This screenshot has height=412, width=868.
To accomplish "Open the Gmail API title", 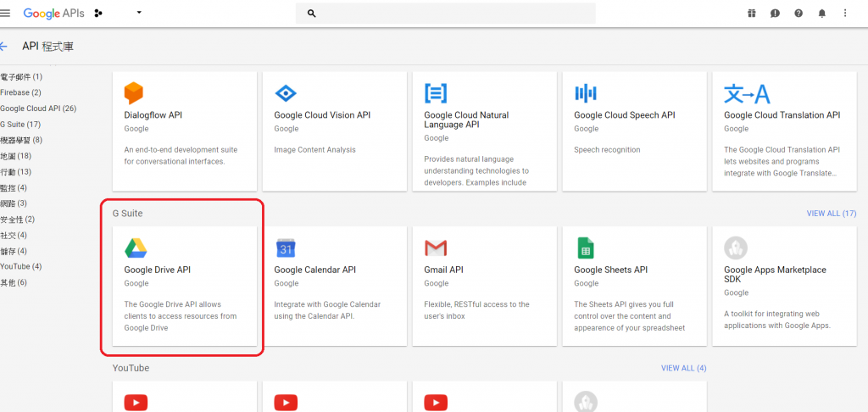I will [x=443, y=270].
